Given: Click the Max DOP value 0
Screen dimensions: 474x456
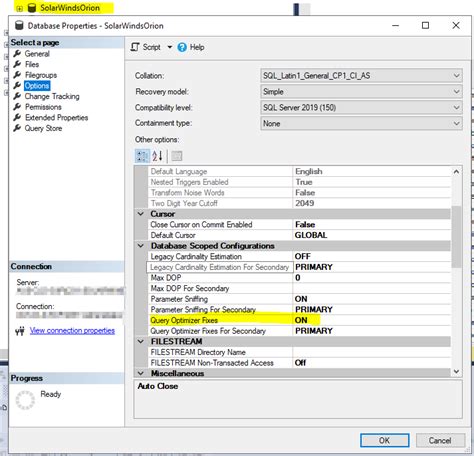Looking at the screenshot, I should coord(298,278).
